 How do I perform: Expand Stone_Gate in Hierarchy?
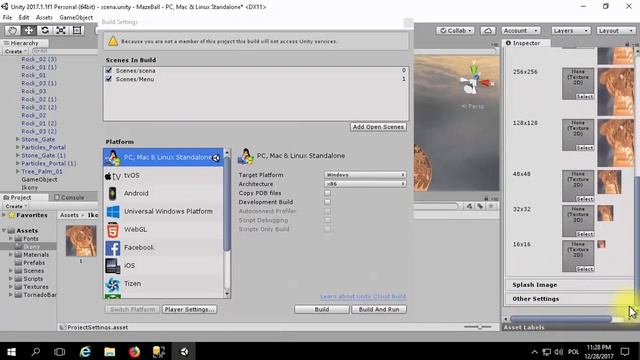(18, 139)
